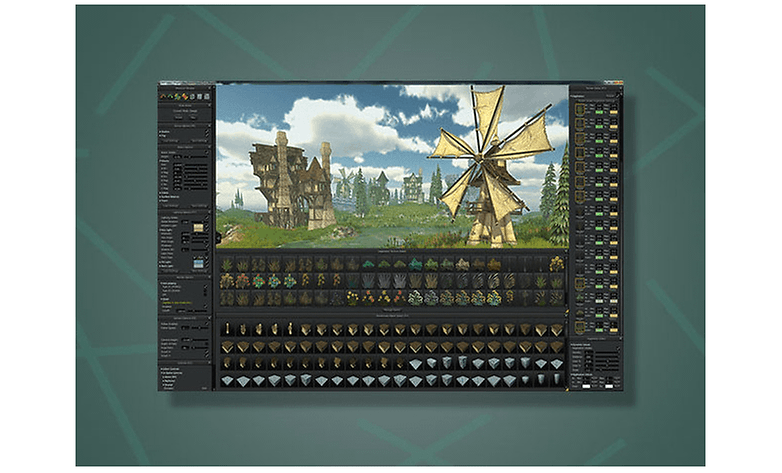Viewport: 782px width, 473px height.
Task: Collapse the panel section containing Fog
Action: coord(209,125)
